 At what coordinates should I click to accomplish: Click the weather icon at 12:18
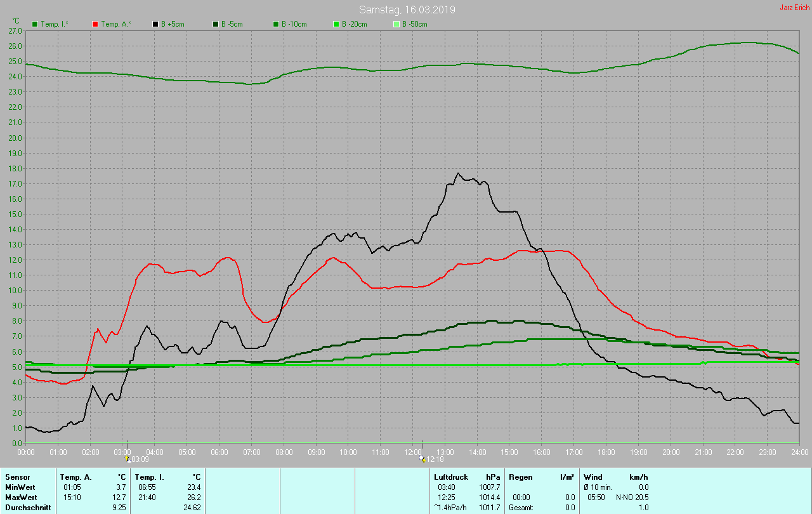422,458
